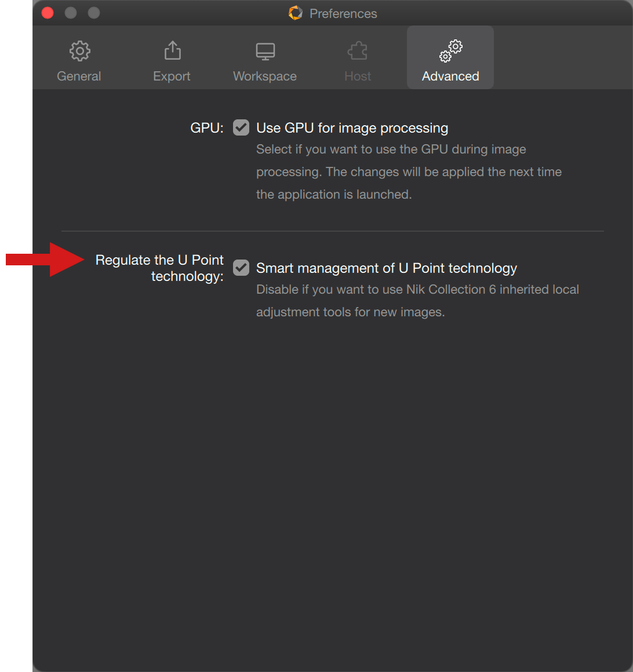Switch to the Export tab label
This screenshot has height=672, width=633.
(172, 76)
